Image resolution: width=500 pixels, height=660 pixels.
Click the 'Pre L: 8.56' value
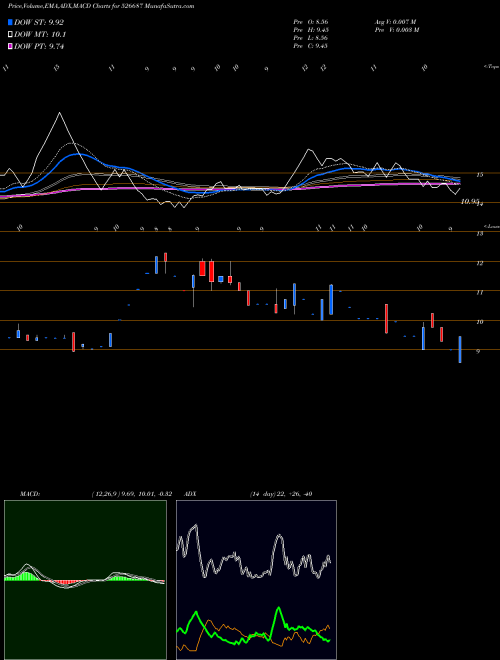pos(311,38)
